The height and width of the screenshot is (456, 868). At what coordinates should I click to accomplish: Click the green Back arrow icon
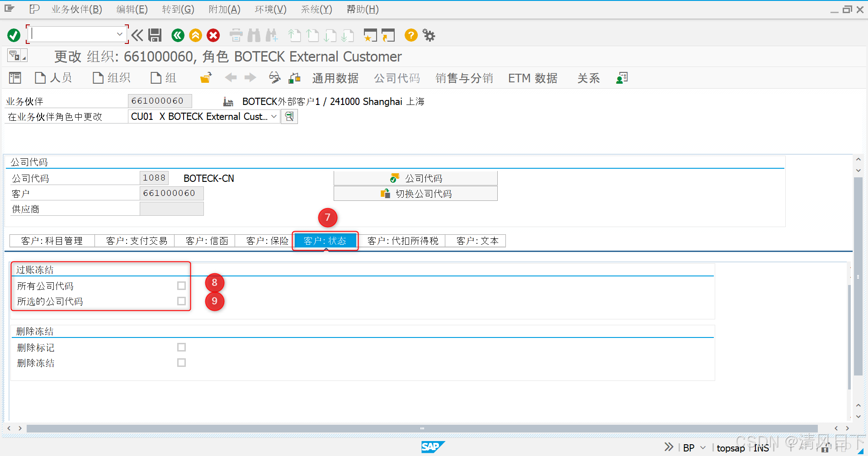[178, 35]
